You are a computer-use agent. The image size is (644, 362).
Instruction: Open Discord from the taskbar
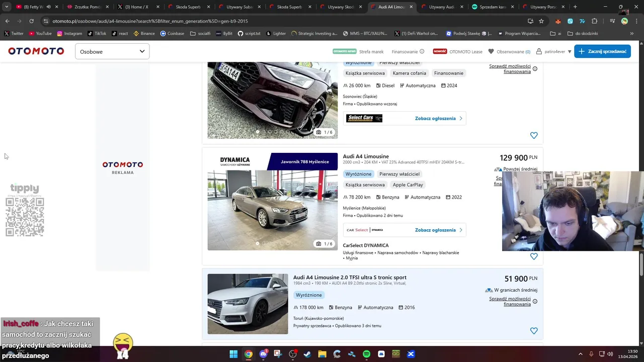263,354
